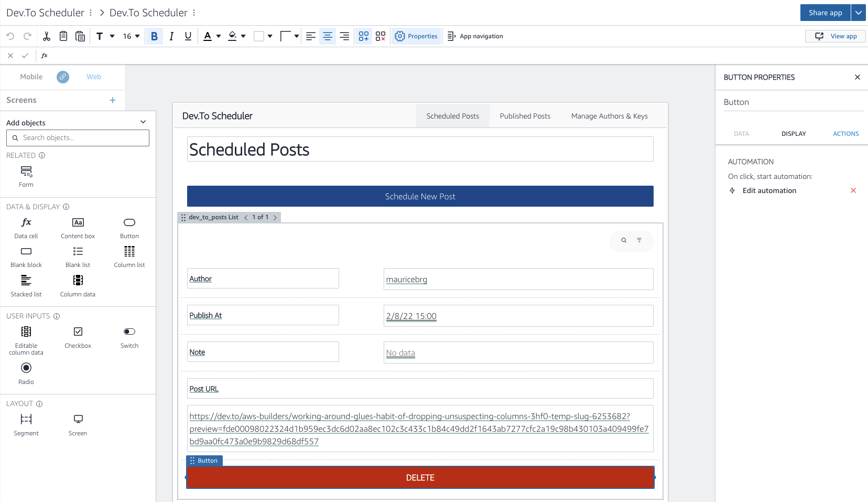Select the Editable column data object
Screen dimensions: 868x502
tap(26, 340)
